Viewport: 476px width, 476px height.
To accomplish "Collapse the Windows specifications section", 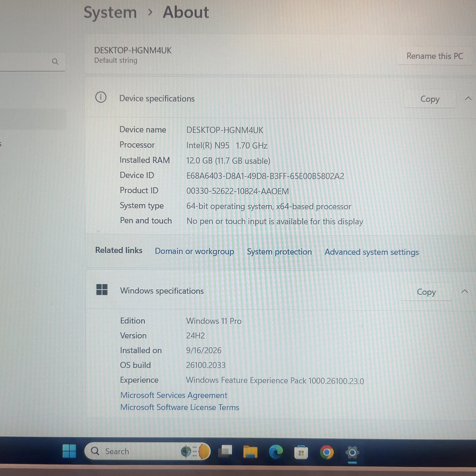I will 464,292.
